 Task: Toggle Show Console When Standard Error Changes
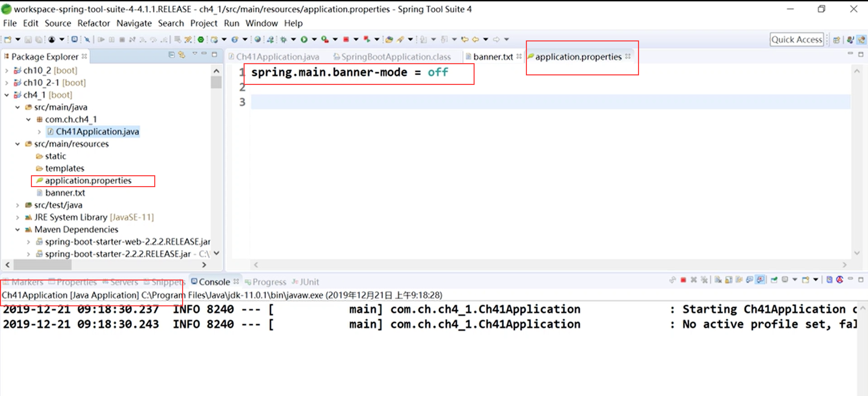tap(760, 280)
